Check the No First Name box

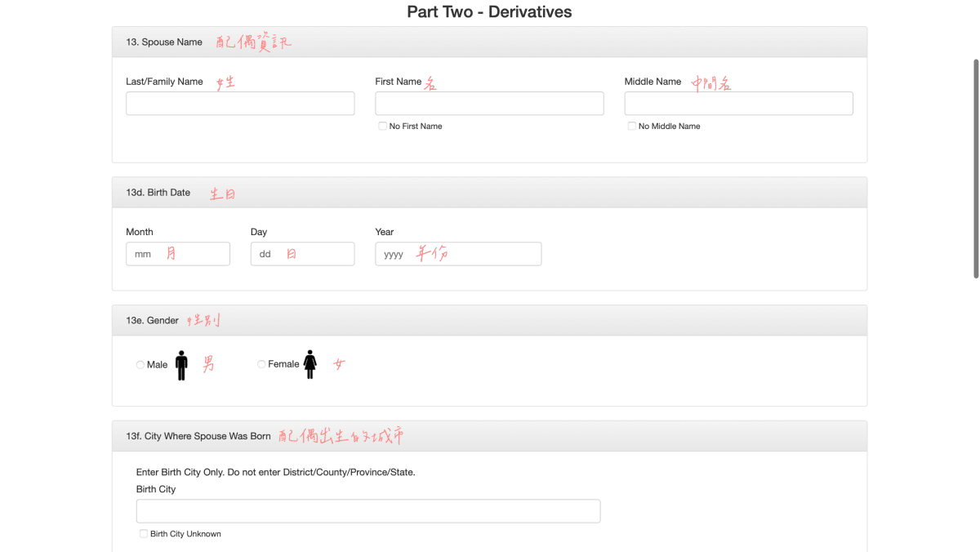[x=382, y=126]
